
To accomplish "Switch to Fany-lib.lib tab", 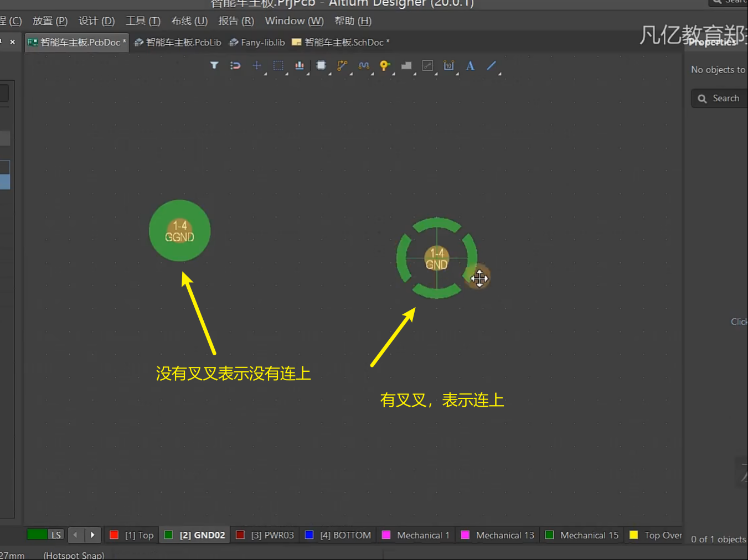I will [x=257, y=43].
